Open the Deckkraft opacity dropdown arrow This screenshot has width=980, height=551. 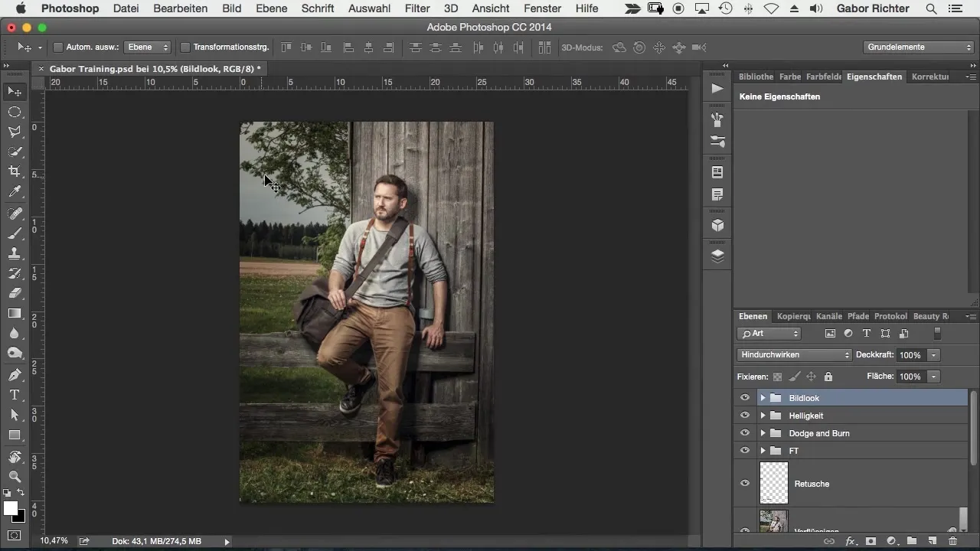point(933,355)
